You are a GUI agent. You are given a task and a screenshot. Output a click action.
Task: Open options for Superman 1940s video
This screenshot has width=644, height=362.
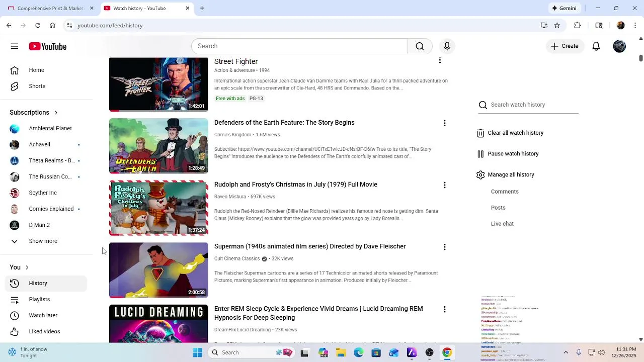click(x=444, y=247)
